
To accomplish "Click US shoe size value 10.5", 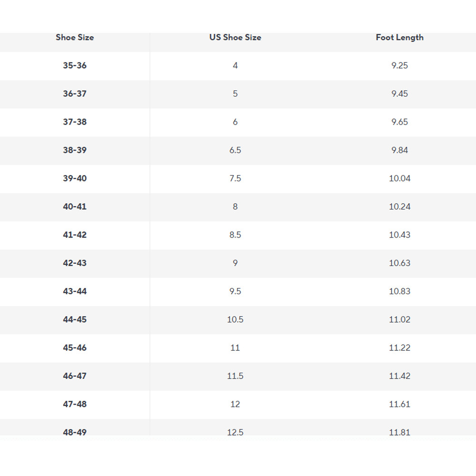I will coord(235,320).
